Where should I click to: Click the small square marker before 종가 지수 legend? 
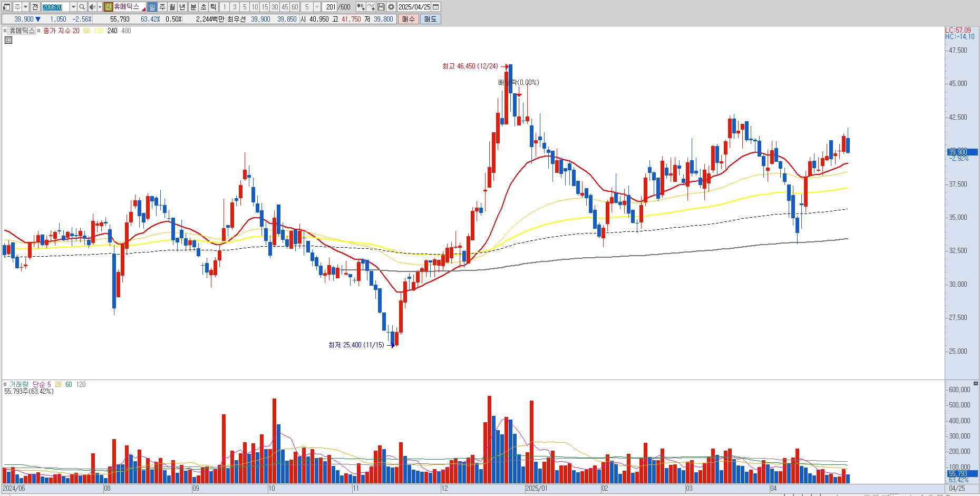pos(39,31)
